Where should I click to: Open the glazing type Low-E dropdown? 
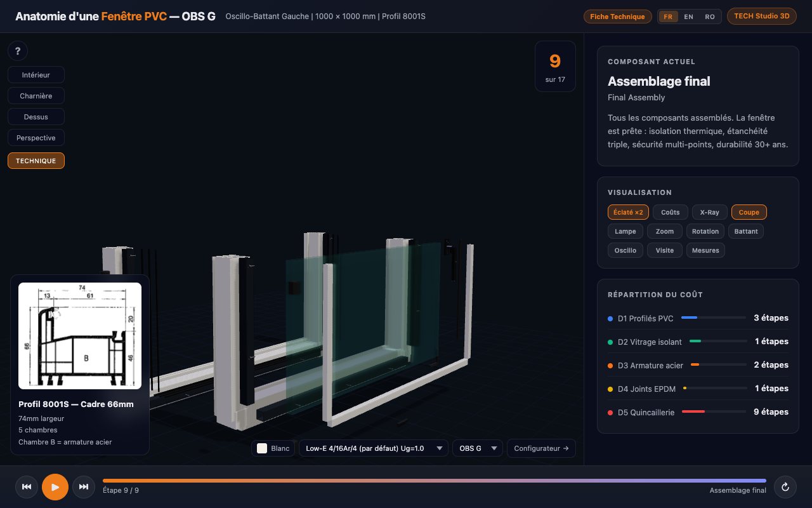373,448
